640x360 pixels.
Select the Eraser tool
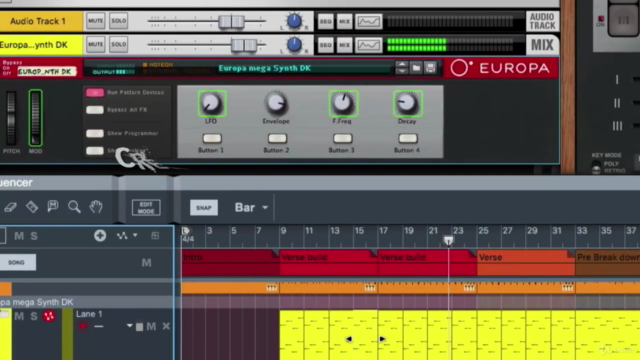click(10, 207)
